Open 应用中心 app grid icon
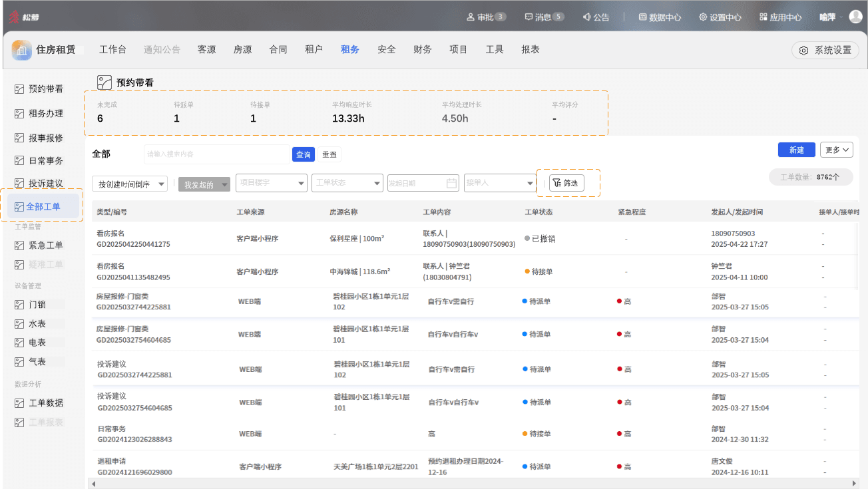868x489 pixels. click(x=763, y=17)
